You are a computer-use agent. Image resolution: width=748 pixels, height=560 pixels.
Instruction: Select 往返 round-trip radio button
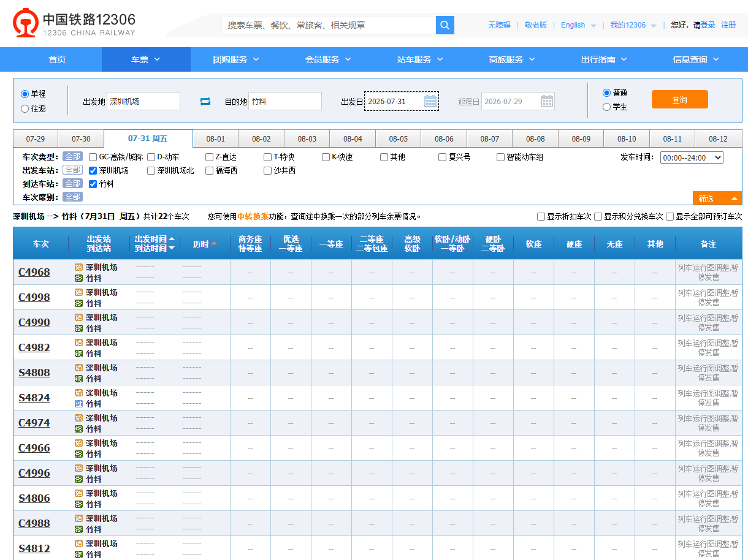[x=25, y=108]
